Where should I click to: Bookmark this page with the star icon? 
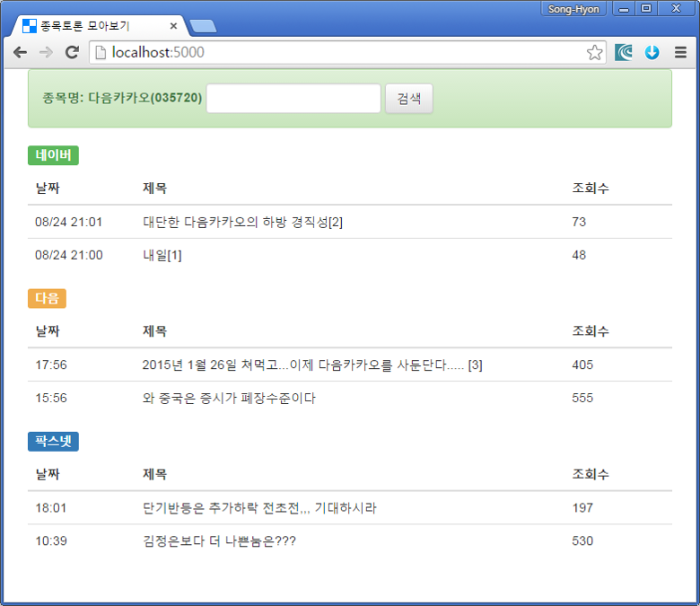pyautogui.click(x=594, y=53)
